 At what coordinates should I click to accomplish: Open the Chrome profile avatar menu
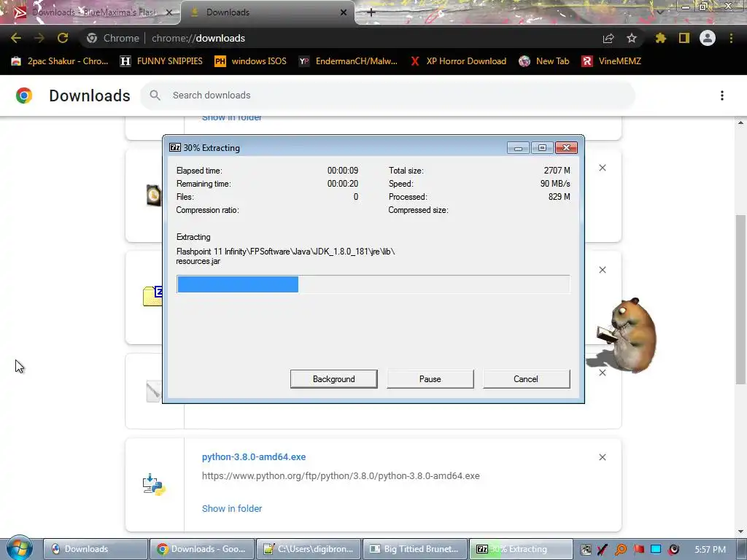coord(708,38)
